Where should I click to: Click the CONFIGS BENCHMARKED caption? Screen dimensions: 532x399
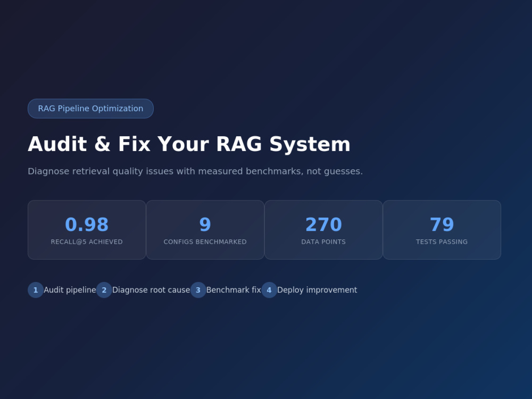tap(205, 242)
